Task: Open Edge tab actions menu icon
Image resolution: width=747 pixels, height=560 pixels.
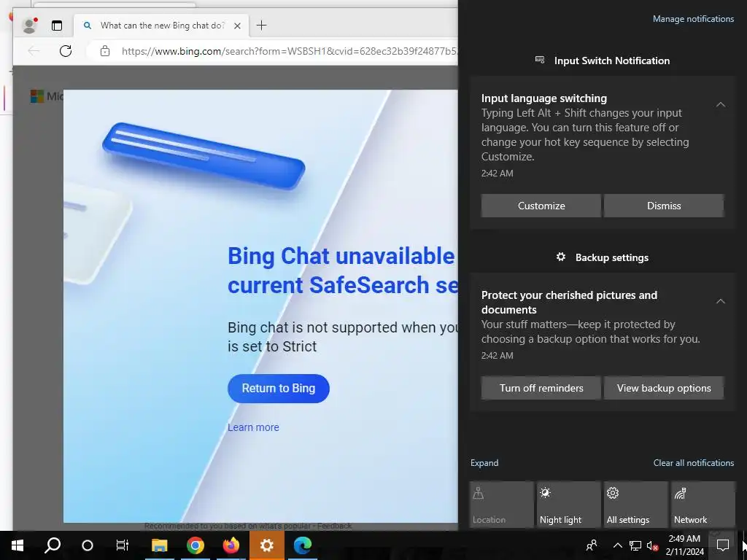Action: click(57, 26)
